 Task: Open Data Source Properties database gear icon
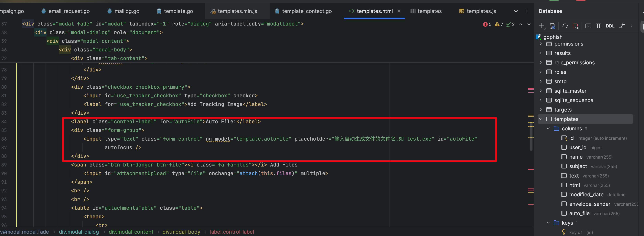pyautogui.click(x=552, y=26)
